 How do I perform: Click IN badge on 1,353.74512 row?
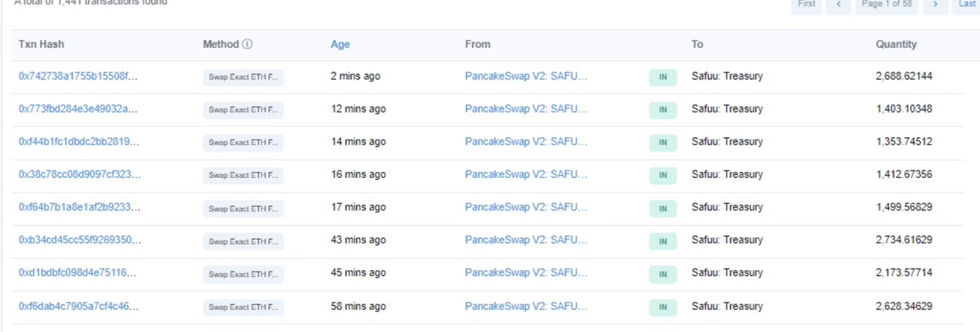[x=663, y=143]
